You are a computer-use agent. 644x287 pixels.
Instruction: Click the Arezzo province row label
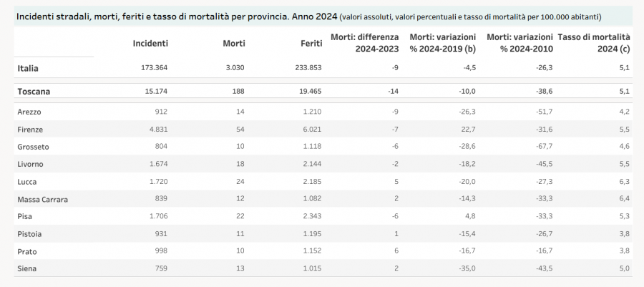[x=29, y=112]
